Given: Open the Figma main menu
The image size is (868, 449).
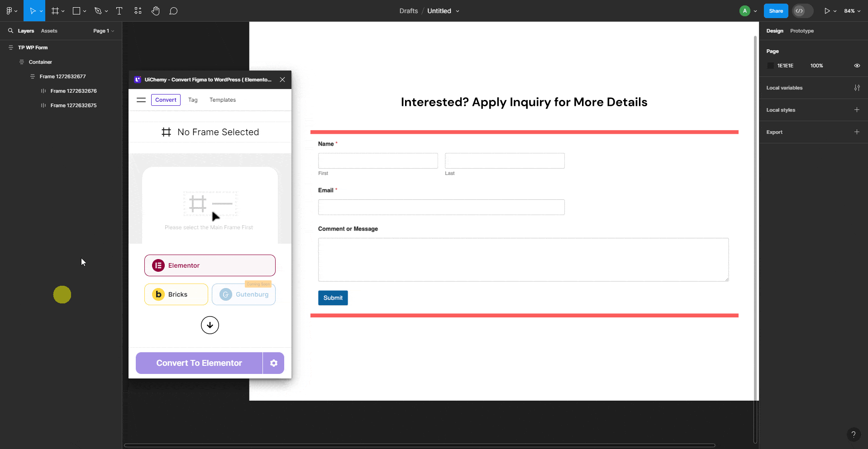Looking at the screenshot, I should [10, 10].
